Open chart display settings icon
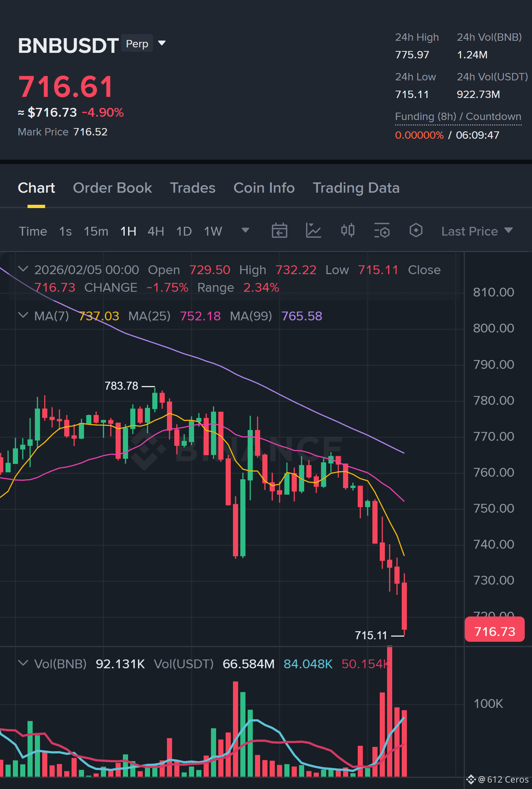The width and height of the screenshot is (532, 789). 382,231
